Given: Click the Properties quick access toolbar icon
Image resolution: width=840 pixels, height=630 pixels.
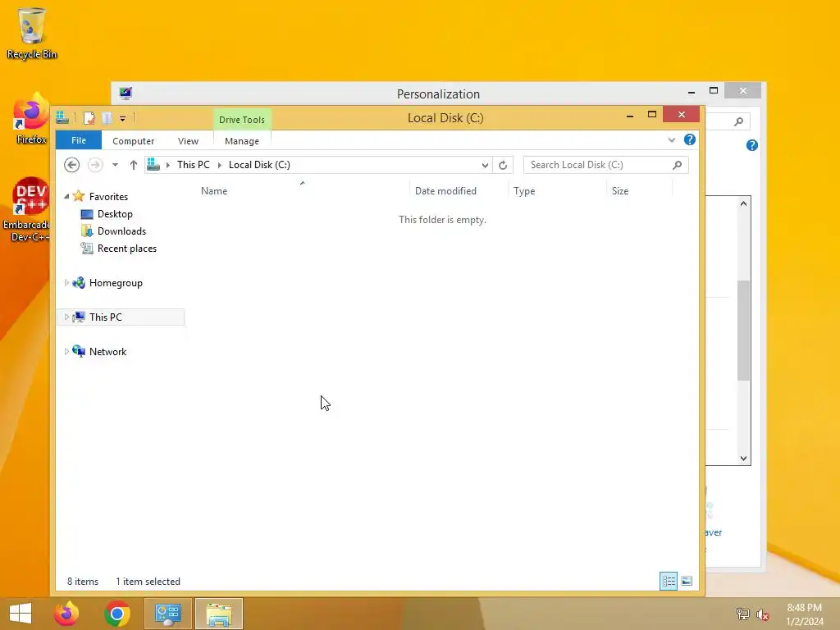Looking at the screenshot, I should tap(89, 118).
